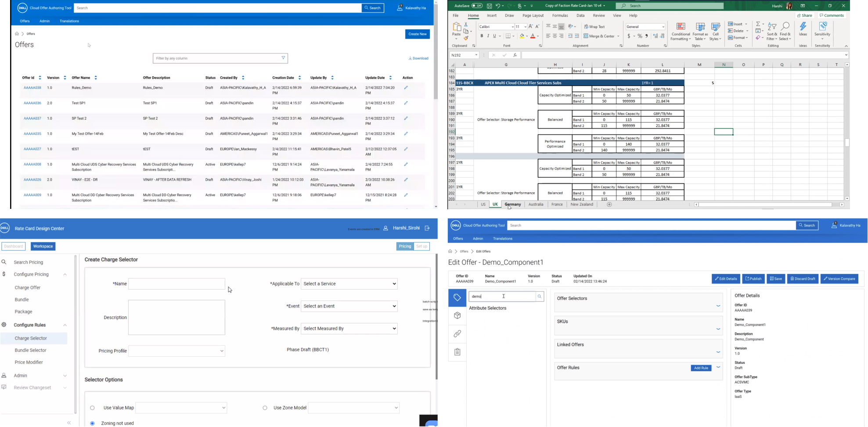Click the Excel Bold formatting icon
Screen dimensions: 868x427
[482, 36]
